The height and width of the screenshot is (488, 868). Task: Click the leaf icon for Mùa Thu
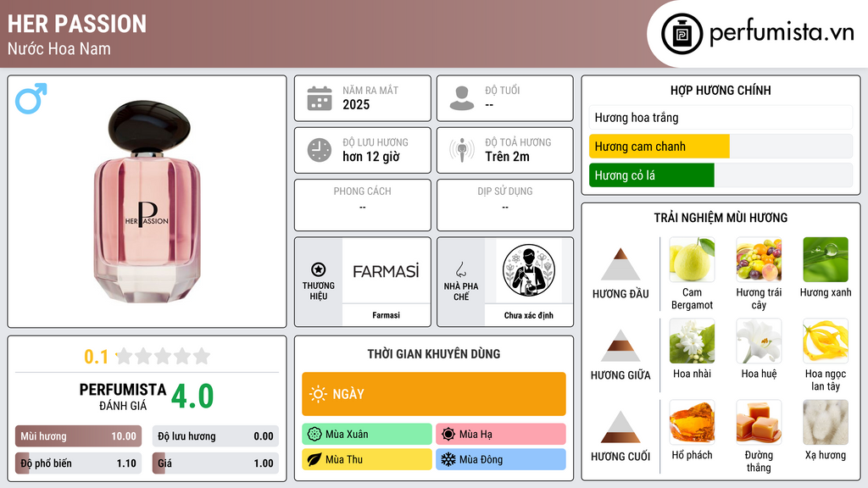tap(314, 459)
